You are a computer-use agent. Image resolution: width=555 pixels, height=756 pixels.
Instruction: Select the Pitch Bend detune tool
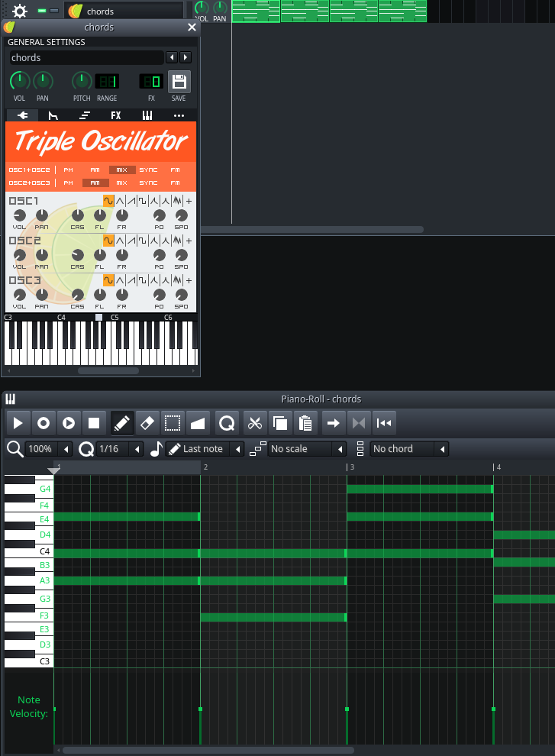coord(198,423)
